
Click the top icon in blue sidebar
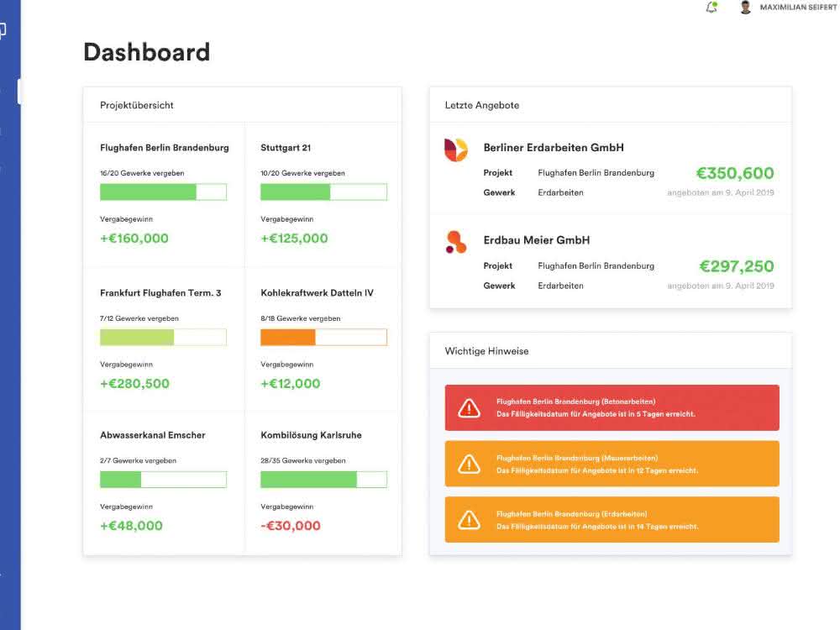(x=3, y=30)
